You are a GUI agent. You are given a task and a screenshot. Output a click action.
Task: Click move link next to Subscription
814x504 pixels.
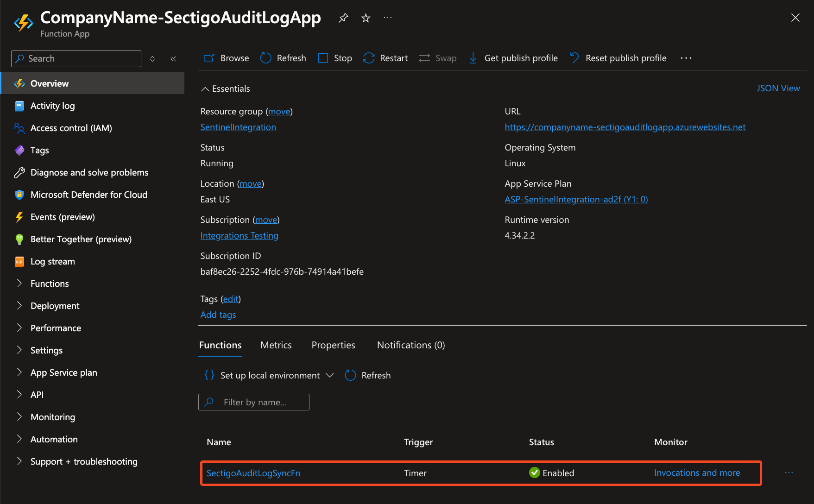(266, 220)
